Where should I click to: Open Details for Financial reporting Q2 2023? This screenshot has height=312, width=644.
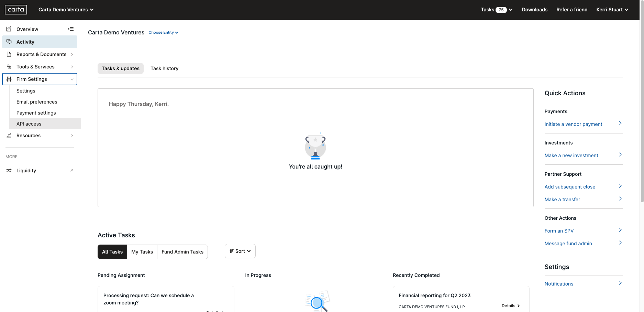510,306
